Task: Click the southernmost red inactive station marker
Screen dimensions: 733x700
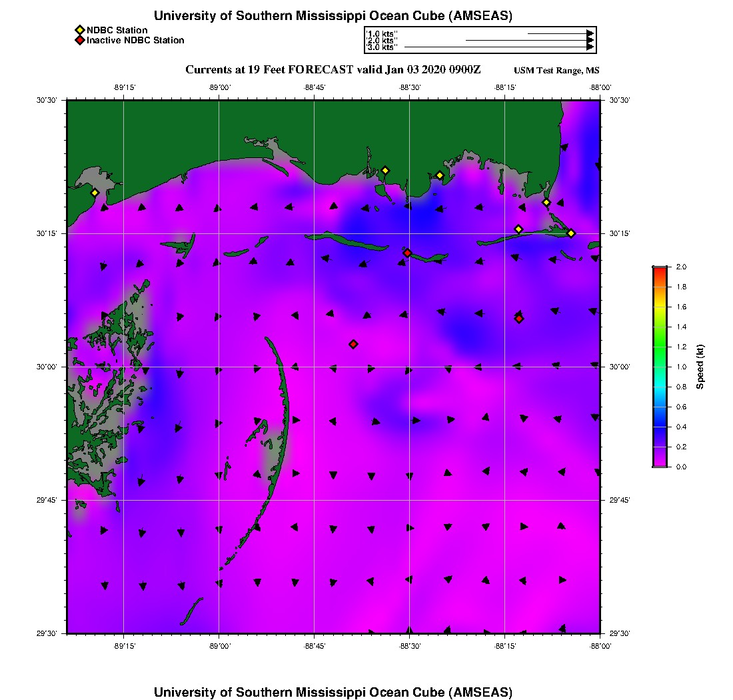Action: pos(354,344)
